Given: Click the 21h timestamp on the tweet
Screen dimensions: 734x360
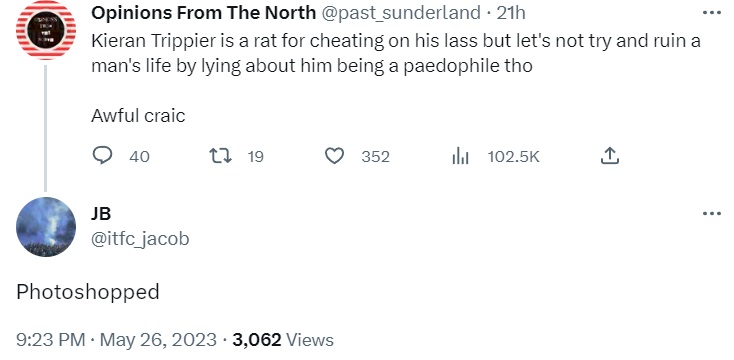Looking at the screenshot, I should [511, 13].
